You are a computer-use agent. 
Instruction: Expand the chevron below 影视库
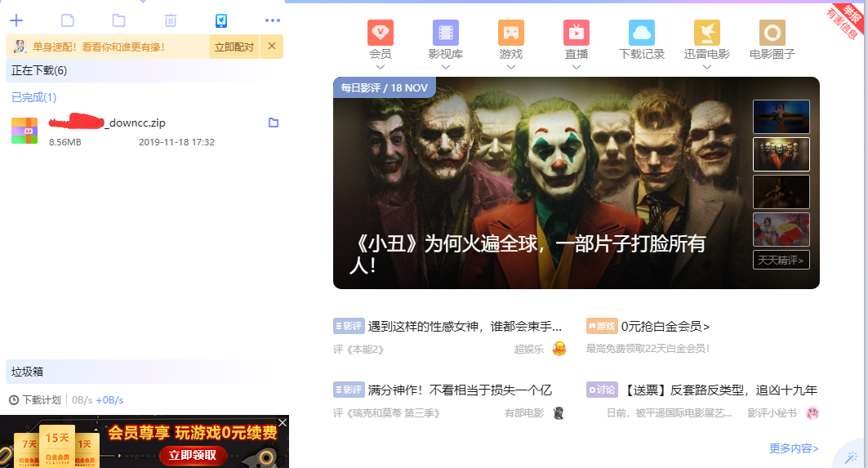tap(445, 67)
